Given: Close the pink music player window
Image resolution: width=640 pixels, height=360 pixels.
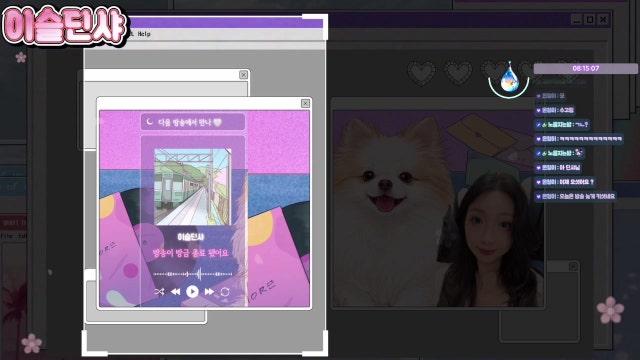Looking at the screenshot, I should pyautogui.click(x=305, y=104).
